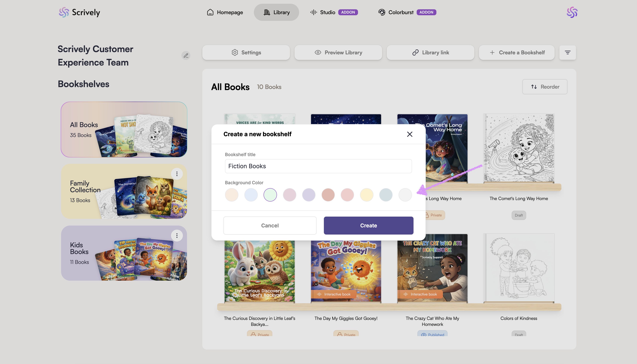The width and height of the screenshot is (637, 364).
Task: Open the filter icon next to Create a Bookshelf
Action: pos(568,52)
